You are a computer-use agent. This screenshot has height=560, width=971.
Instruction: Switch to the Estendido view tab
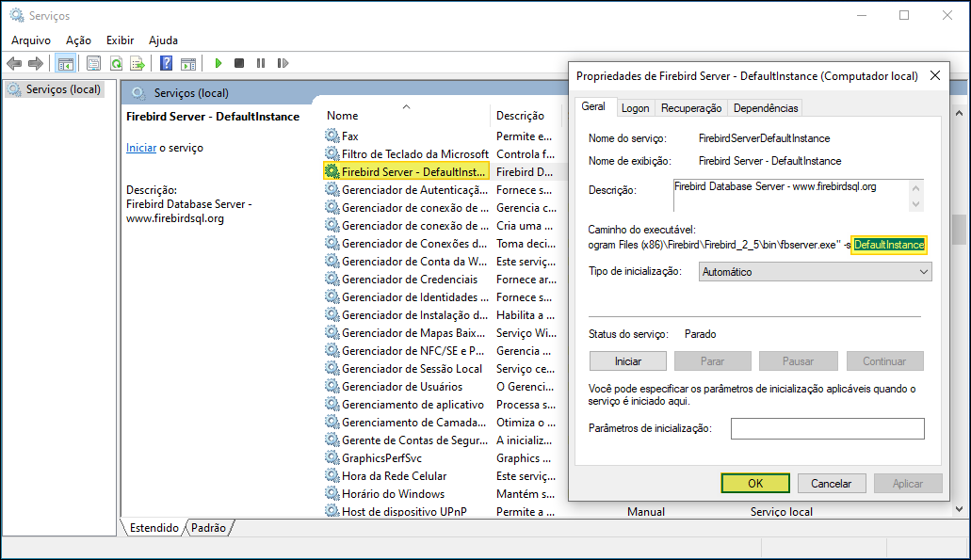pyautogui.click(x=154, y=528)
